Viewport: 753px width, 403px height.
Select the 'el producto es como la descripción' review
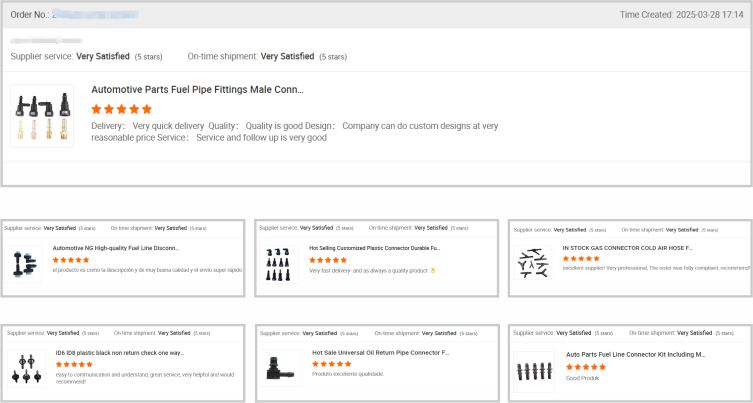(x=147, y=270)
